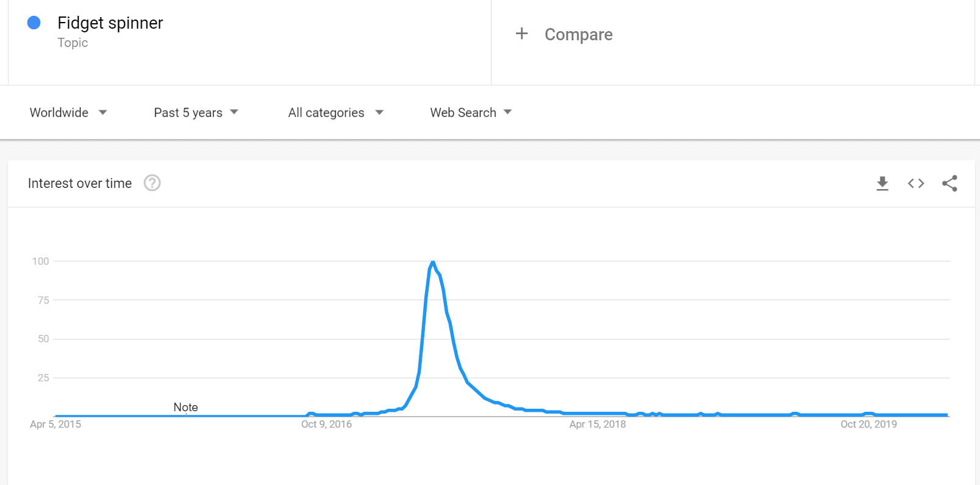Share the Interest over time chart
Image resolution: width=980 pixels, height=485 pixels.
point(950,183)
